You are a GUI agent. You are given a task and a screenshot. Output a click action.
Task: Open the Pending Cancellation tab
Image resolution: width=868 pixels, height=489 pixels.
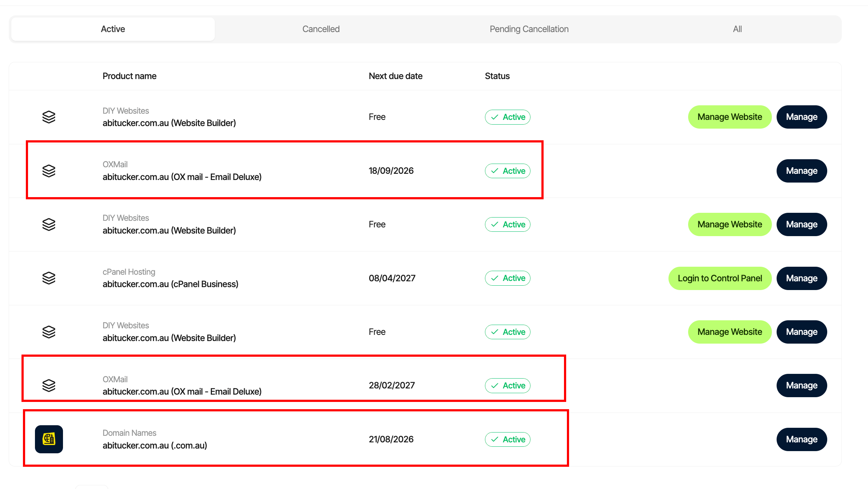529,29
